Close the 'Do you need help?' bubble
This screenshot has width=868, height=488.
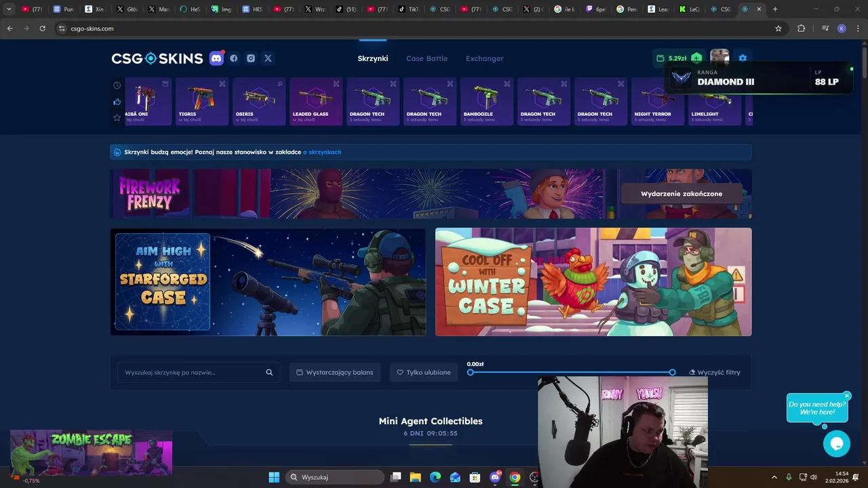pyautogui.click(x=847, y=396)
